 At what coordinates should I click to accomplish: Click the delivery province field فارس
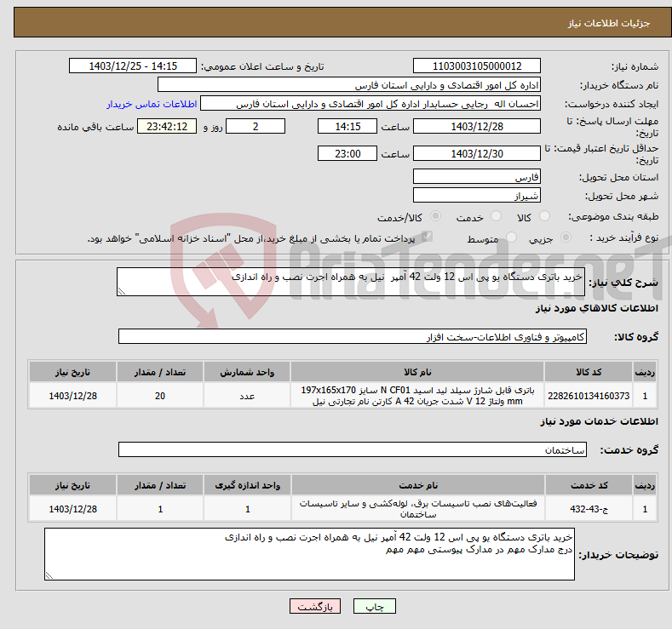pyautogui.click(x=477, y=176)
